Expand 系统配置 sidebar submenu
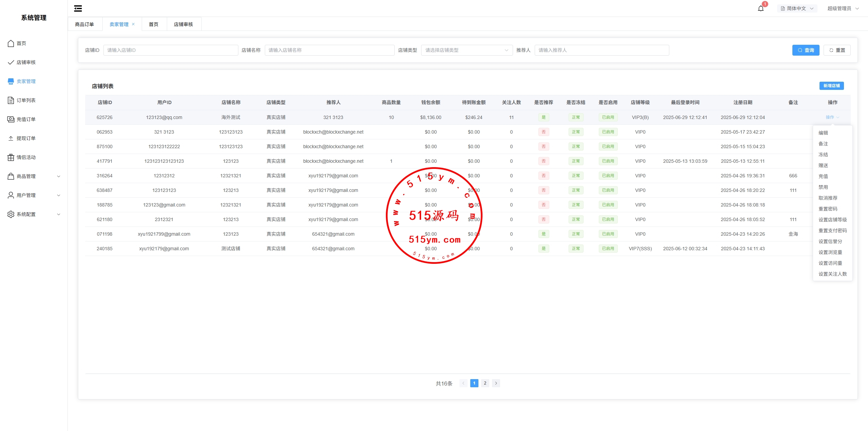 pos(59,214)
